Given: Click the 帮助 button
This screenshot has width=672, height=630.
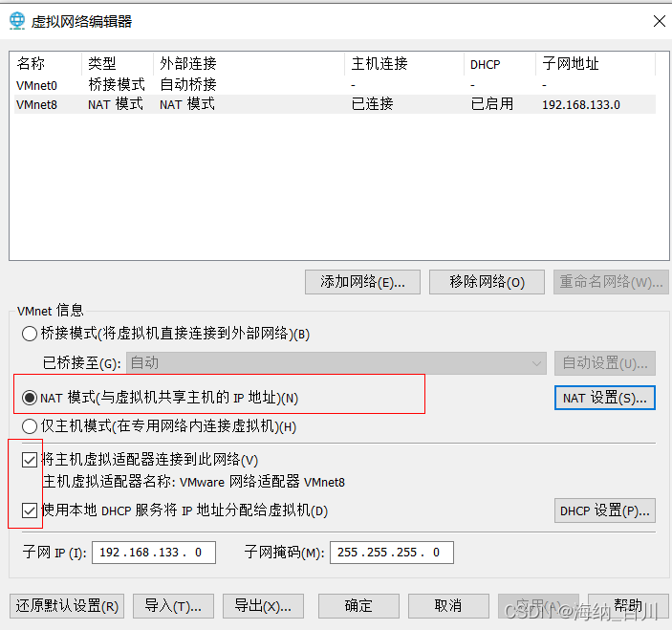Looking at the screenshot, I should [628, 606].
